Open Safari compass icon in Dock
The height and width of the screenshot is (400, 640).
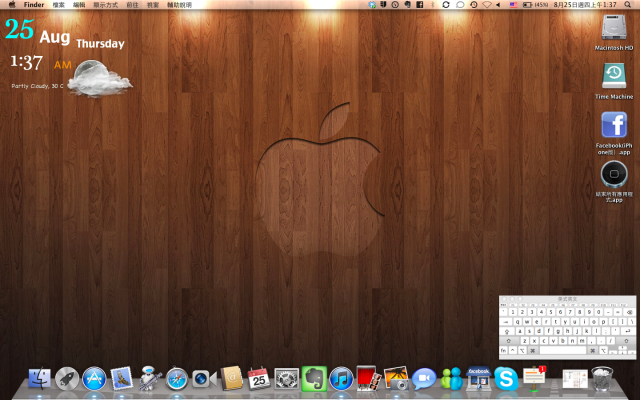(177, 379)
